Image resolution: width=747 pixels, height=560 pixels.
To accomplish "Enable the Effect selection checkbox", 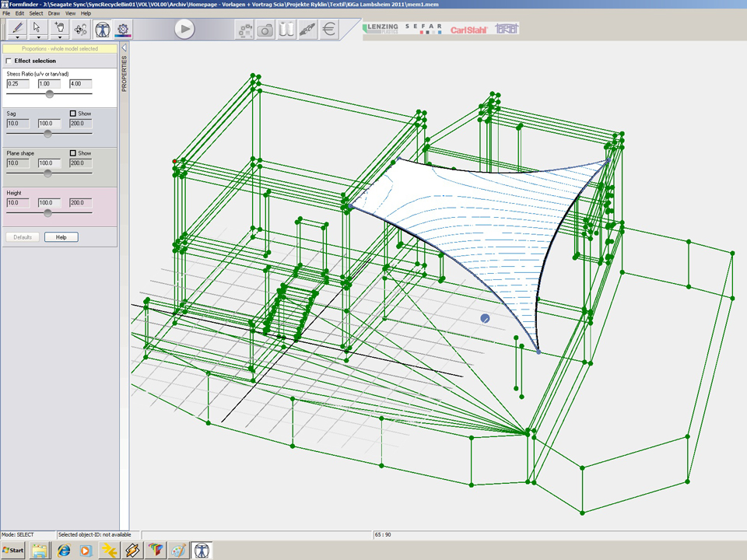I will (9, 61).
